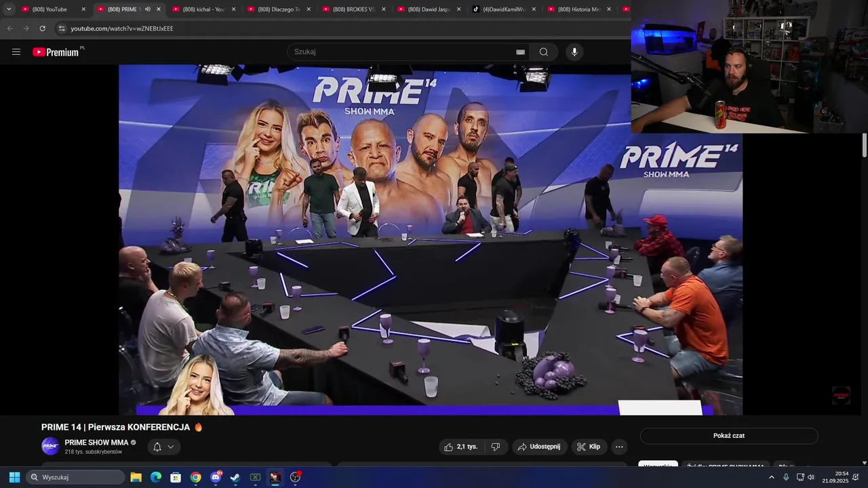
Task: Switch to the (808) YouTube tab
Action: click(x=54, y=9)
